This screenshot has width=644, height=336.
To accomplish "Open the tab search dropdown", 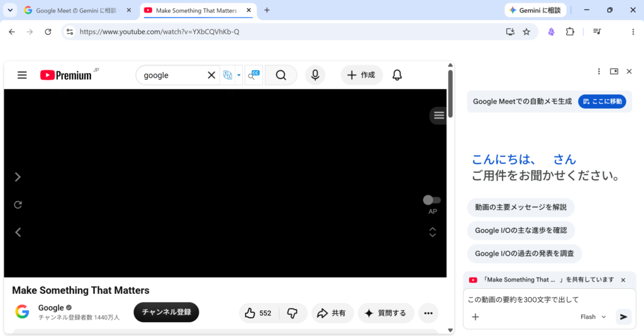I will (x=10, y=10).
